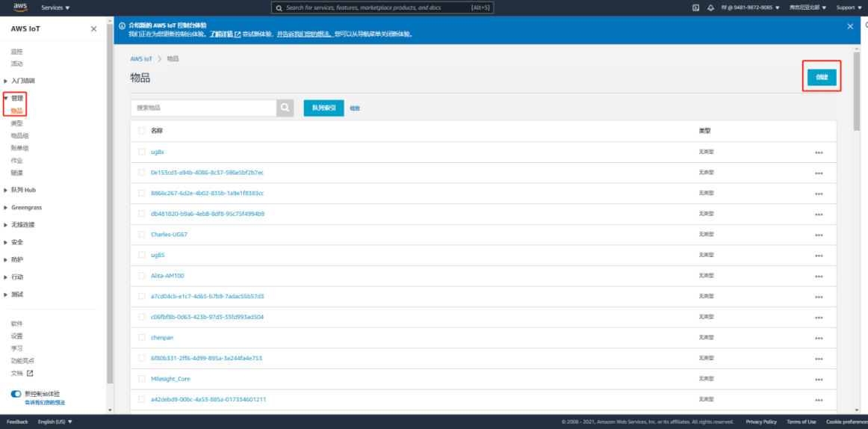The image size is (868, 429).
Task: Open more actions for ug85 row
Action: (x=819, y=256)
